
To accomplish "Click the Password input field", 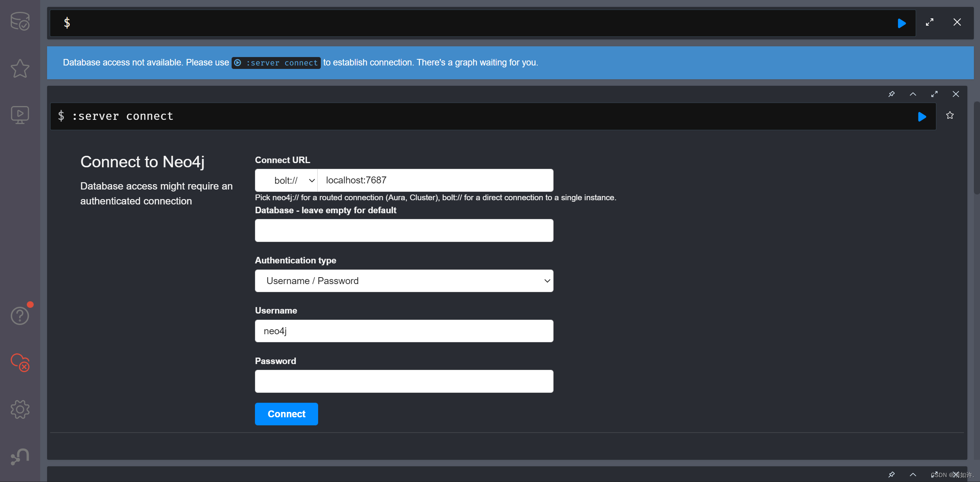I will (x=404, y=381).
